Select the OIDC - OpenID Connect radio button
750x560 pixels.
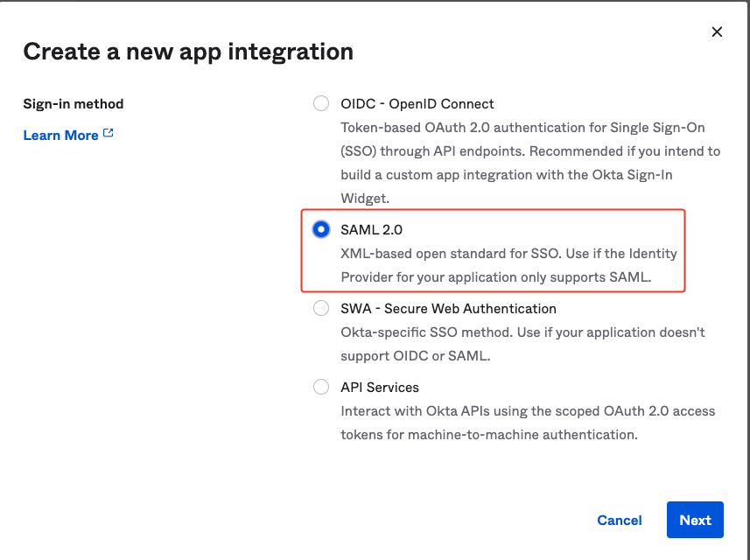pyautogui.click(x=321, y=102)
